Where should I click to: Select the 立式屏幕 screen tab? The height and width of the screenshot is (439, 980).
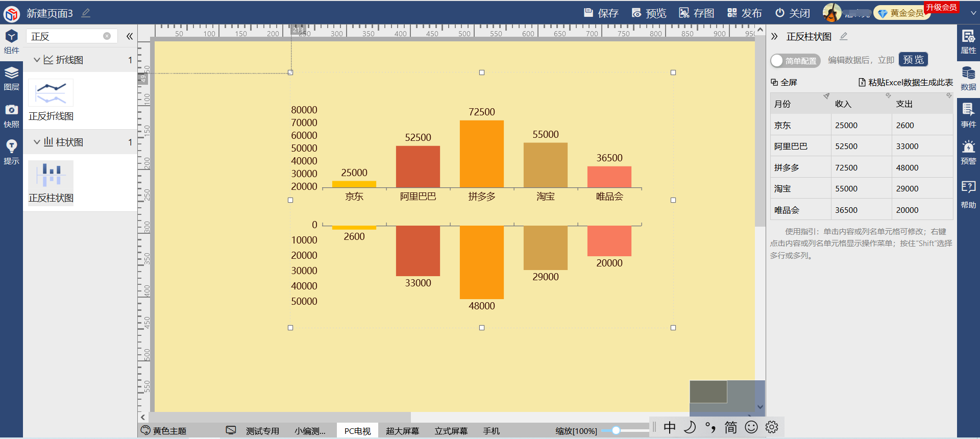[x=451, y=431]
